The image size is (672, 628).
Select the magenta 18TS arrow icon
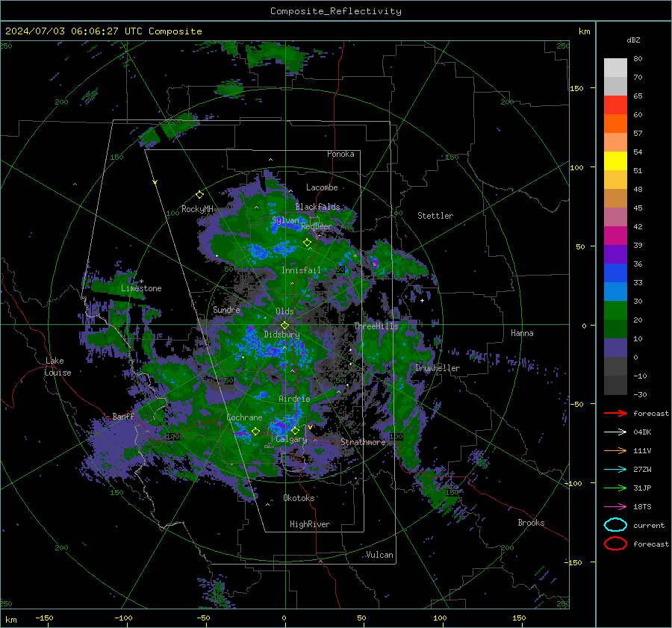pos(615,507)
